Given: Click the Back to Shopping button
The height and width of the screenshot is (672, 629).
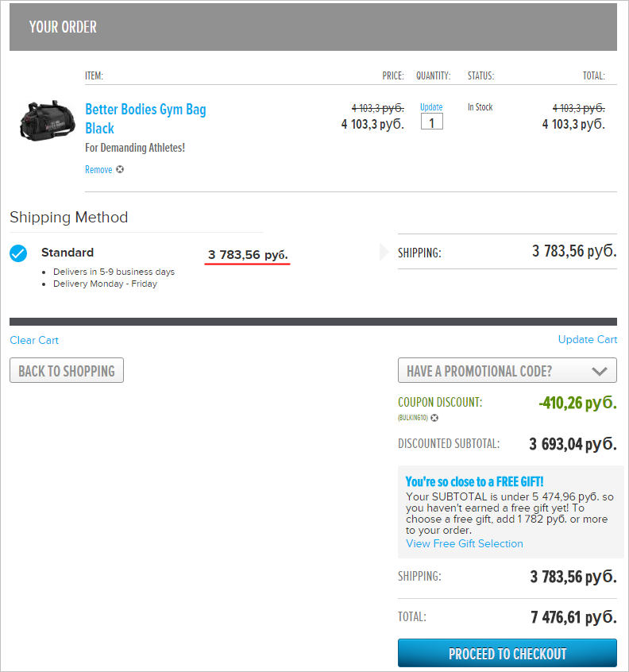Looking at the screenshot, I should (x=67, y=370).
